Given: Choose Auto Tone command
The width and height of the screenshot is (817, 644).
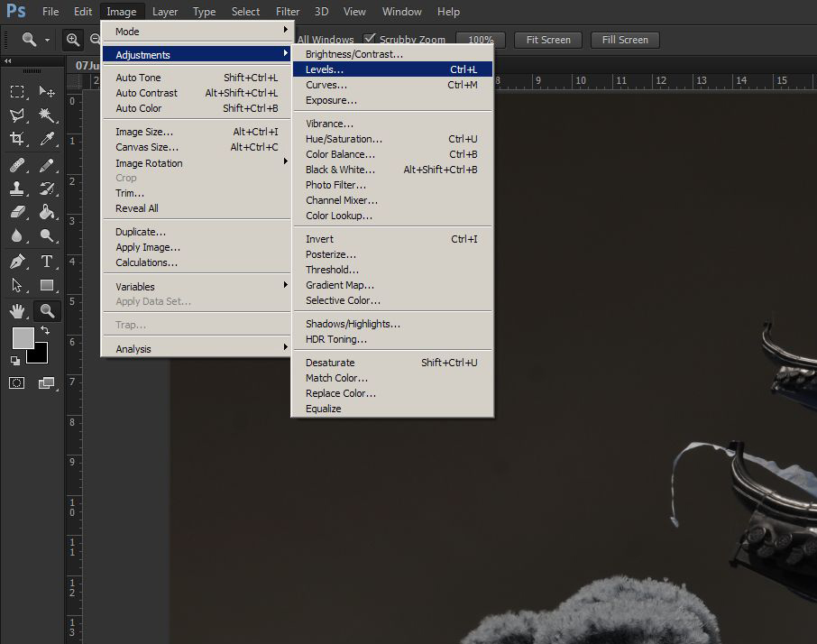Looking at the screenshot, I should point(197,78).
